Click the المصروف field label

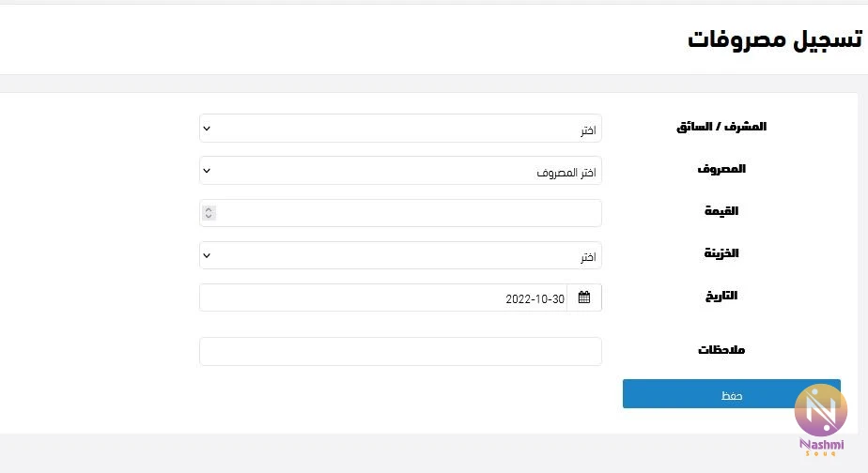(x=721, y=169)
